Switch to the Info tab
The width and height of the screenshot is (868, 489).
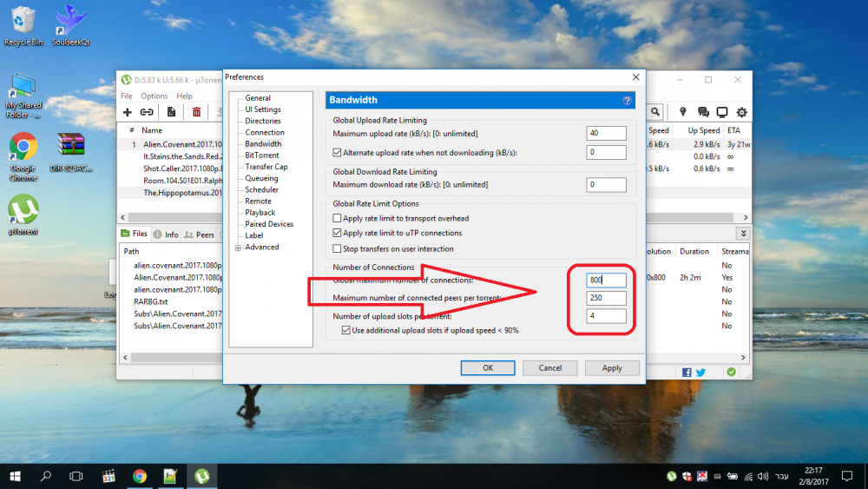point(166,235)
